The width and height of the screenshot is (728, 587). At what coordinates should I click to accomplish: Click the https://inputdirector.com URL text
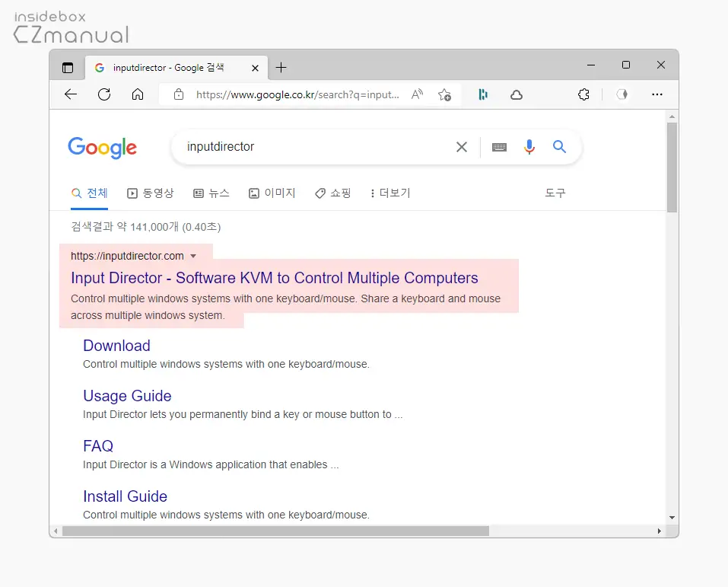pyautogui.click(x=127, y=256)
